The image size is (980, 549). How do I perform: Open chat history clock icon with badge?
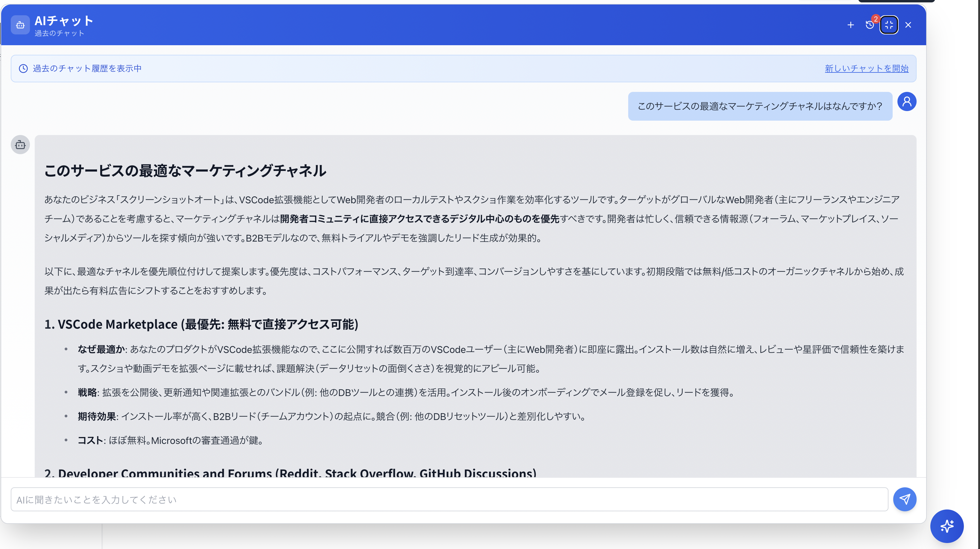(870, 25)
